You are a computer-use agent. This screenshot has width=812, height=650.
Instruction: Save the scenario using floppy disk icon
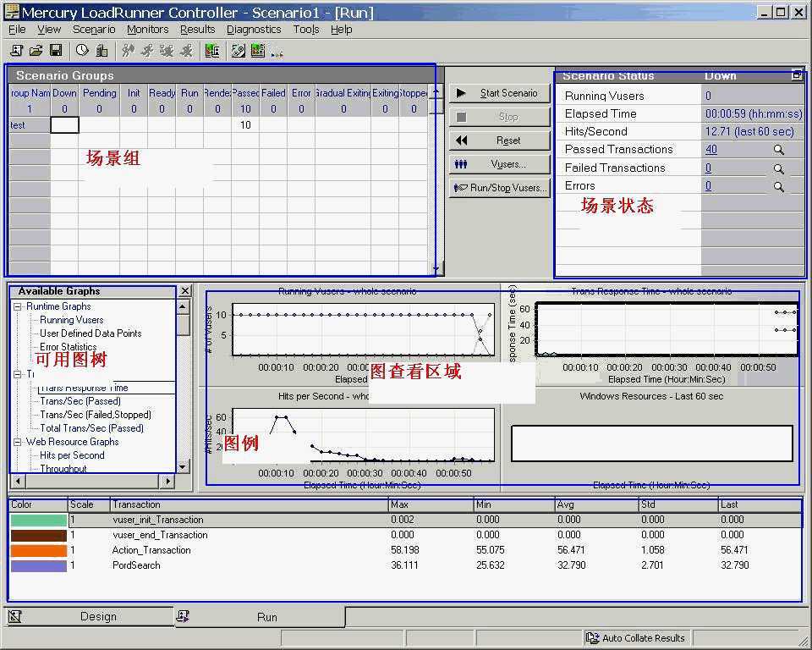click(x=56, y=50)
